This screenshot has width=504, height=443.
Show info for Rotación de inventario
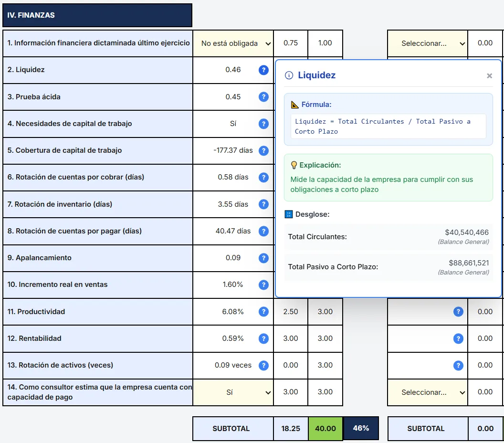click(x=263, y=204)
